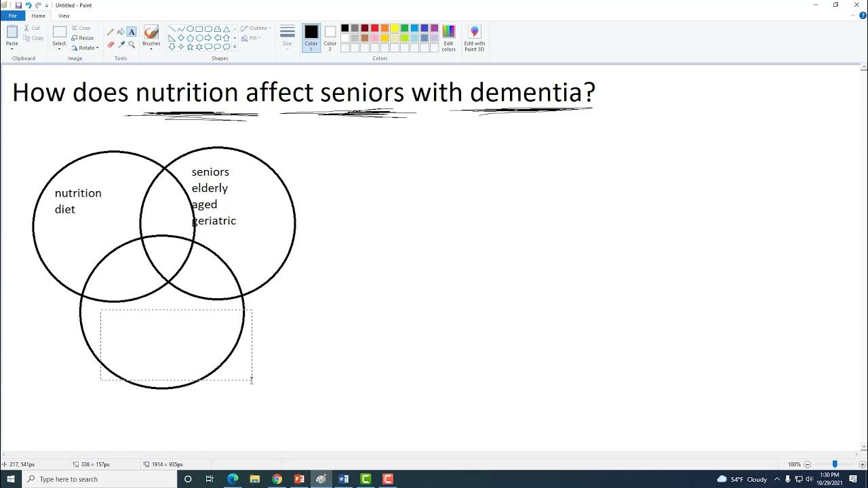Click the dashed text box in bottom circle

point(176,345)
